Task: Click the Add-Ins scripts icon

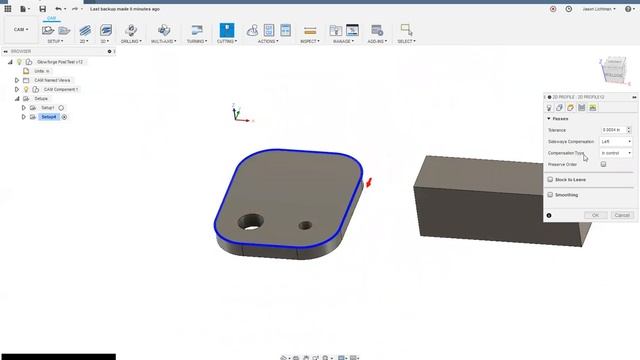Action: [377, 30]
